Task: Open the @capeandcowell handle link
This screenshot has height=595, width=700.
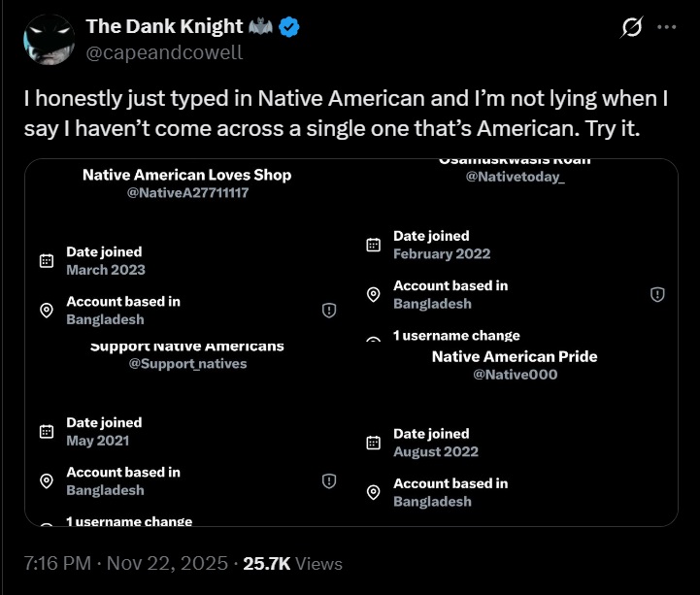Action: click(165, 52)
